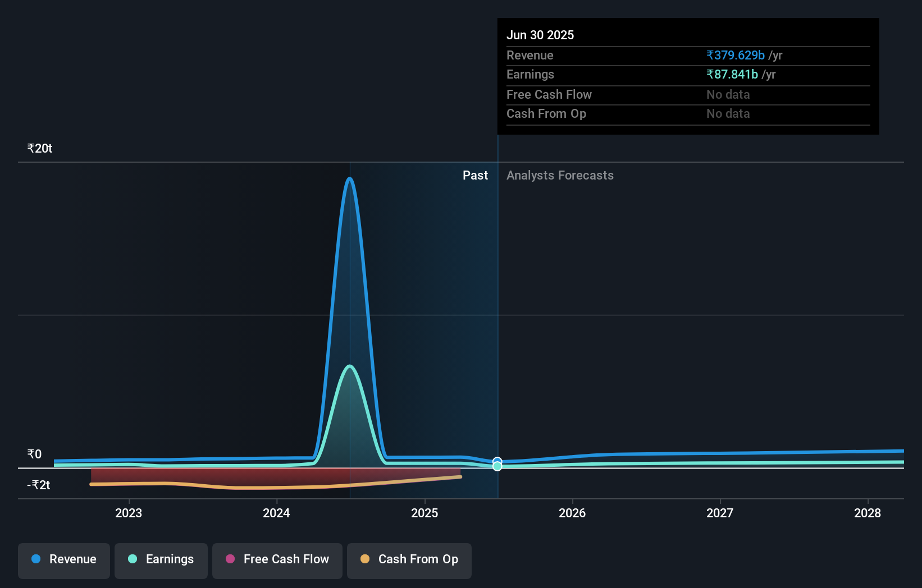This screenshot has height=588, width=922.
Task: Click the ₹87.841b earnings value in tooltip
Action: tap(732, 74)
